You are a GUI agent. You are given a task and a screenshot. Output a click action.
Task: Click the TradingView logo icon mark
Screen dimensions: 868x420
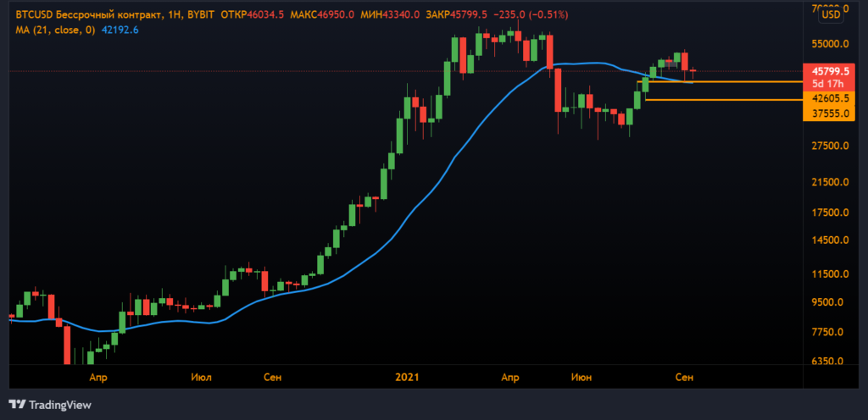pyautogui.click(x=17, y=405)
